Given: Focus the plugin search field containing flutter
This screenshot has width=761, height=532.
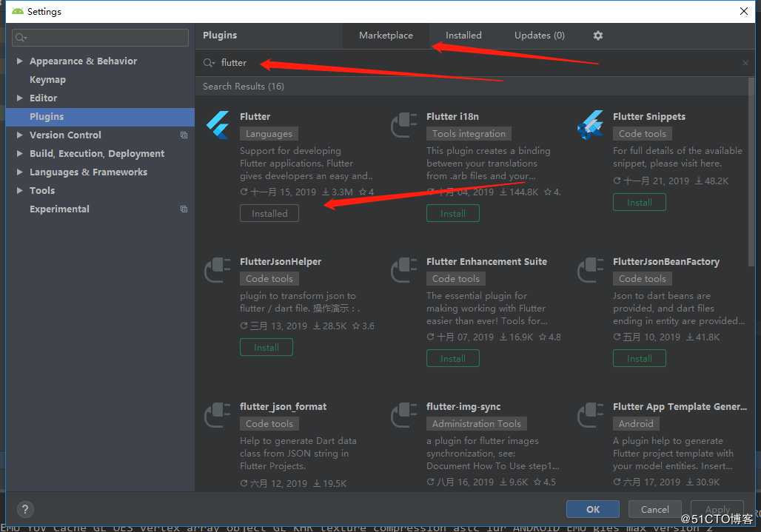Looking at the screenshot, I should point(475,63).
